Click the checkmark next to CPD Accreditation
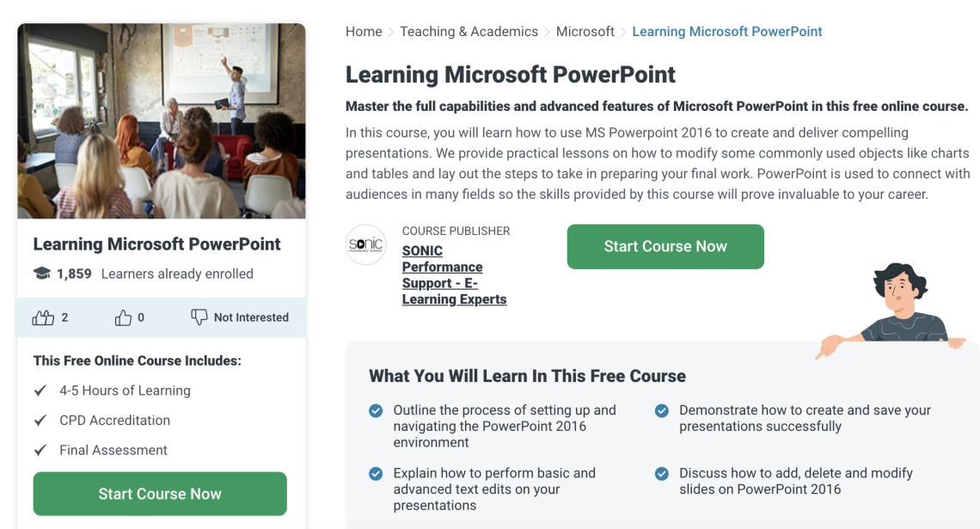 pyautogui.click(x=40, y=421)
